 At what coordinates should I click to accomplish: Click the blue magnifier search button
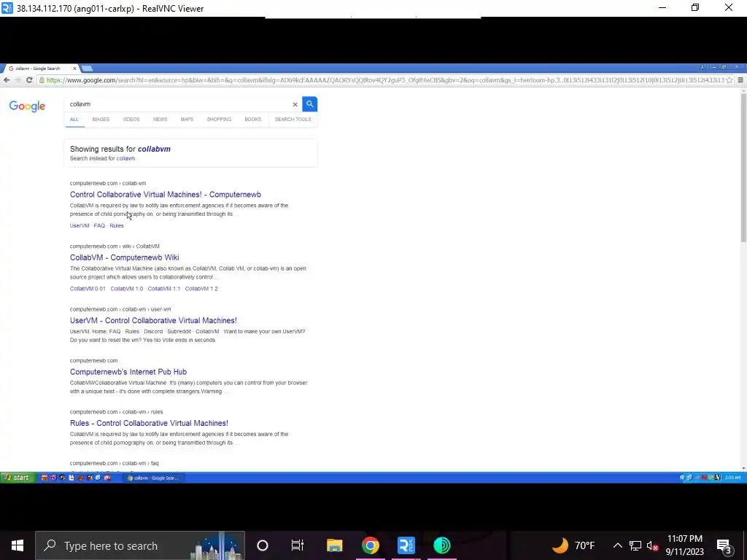coord(309,104)
